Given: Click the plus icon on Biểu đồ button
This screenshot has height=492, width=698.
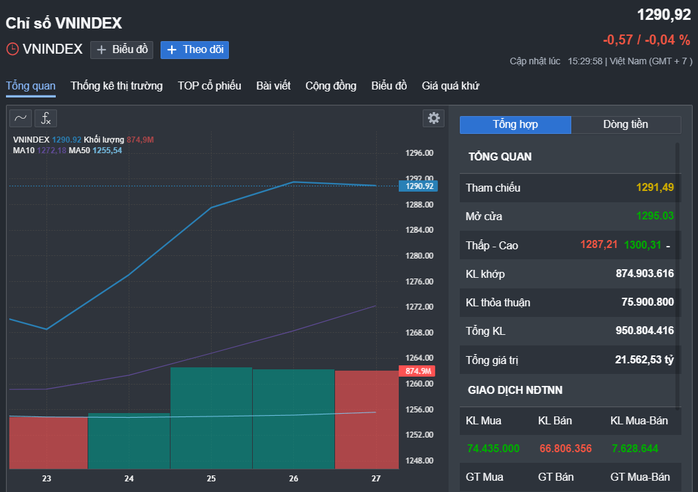Looking at the screenshot, I should point(101,50).
